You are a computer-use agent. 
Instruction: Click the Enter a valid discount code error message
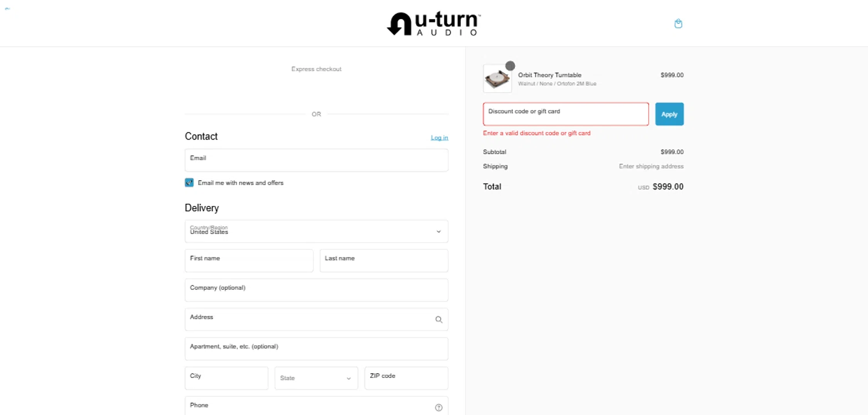coord(537,133)
